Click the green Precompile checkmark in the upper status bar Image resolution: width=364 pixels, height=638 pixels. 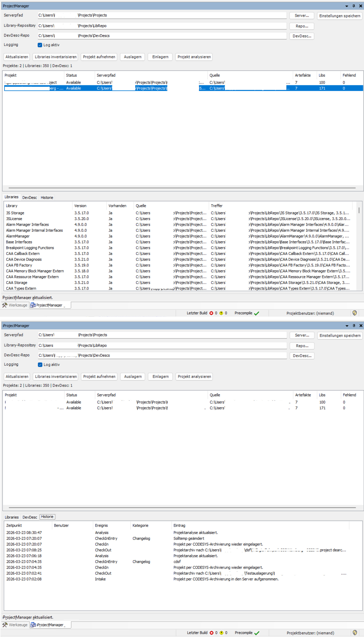point(257,313)
